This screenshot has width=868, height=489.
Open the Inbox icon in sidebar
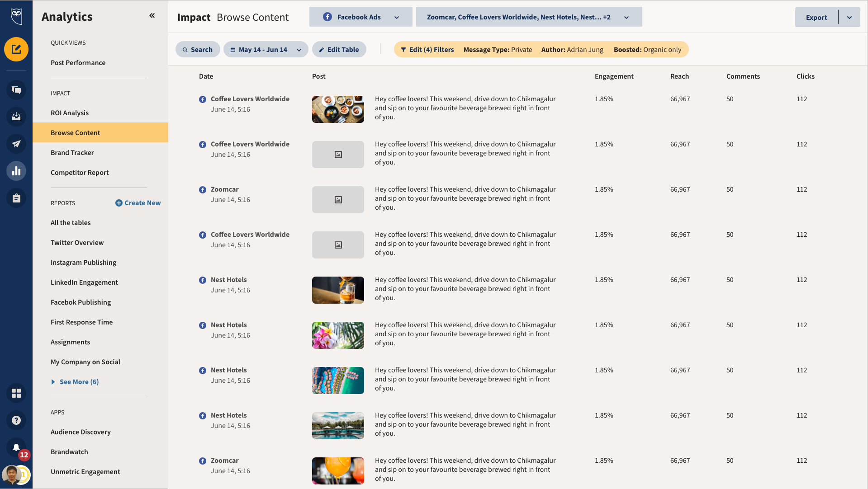16,117
